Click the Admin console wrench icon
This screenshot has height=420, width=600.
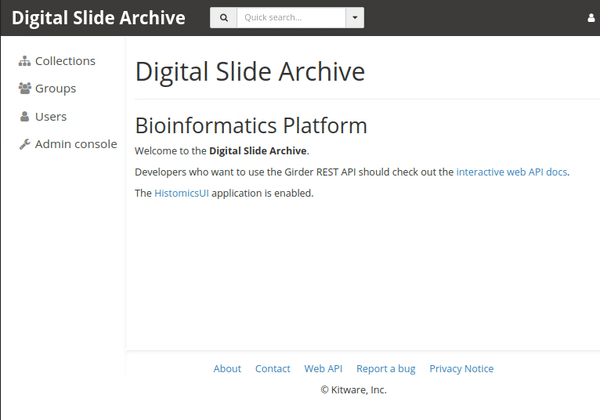25,144
